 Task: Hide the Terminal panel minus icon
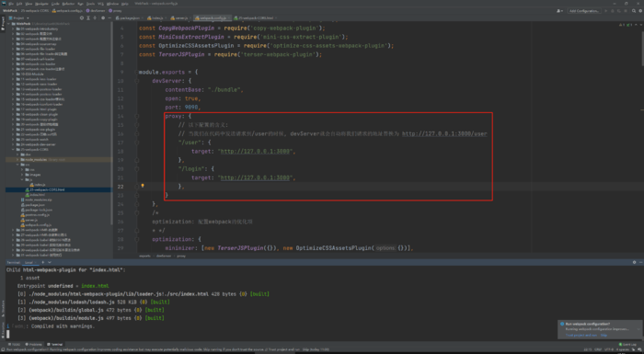pos(640,262)
